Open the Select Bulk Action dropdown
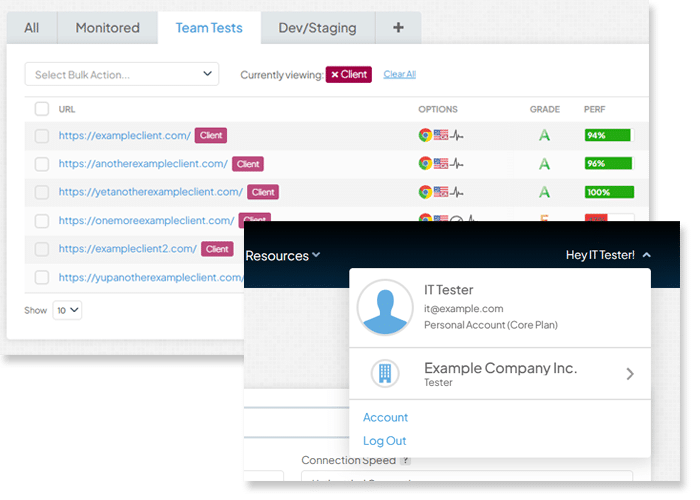 click(x=121, y=74)
